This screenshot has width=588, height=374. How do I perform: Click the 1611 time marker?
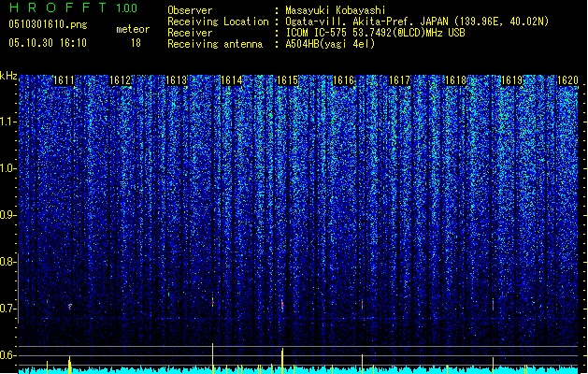click(64, 80)
